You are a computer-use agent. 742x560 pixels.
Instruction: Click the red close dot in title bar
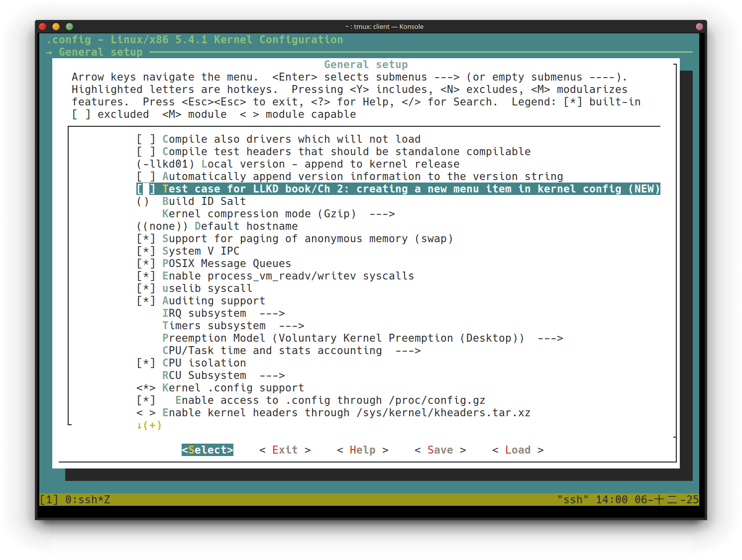(x=43, y=26)
